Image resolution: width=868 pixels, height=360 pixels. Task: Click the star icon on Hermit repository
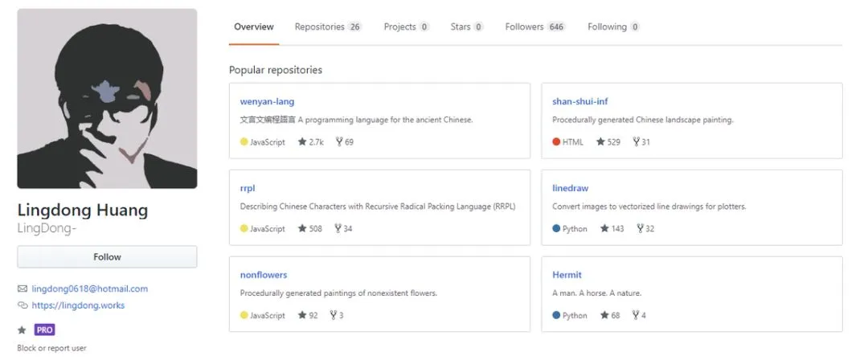click(x=604, y=316)
